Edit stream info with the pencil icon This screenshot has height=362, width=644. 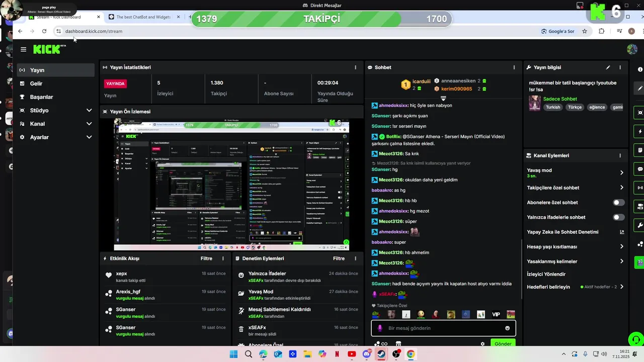(x=608, y=67)
